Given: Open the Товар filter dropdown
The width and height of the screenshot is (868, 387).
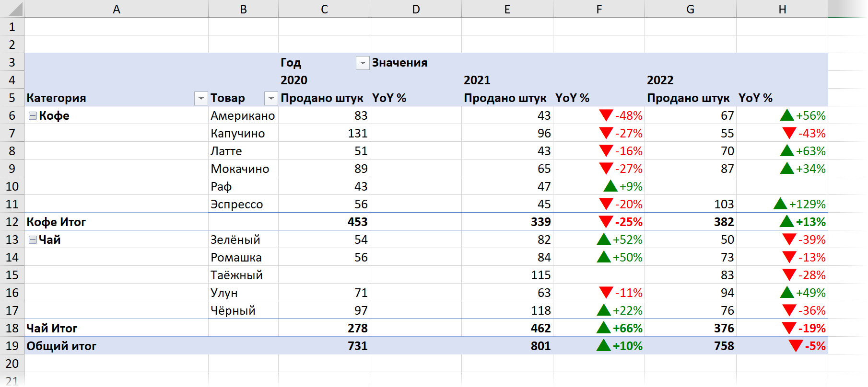Looking at the screenshot, I should point(271,98).
